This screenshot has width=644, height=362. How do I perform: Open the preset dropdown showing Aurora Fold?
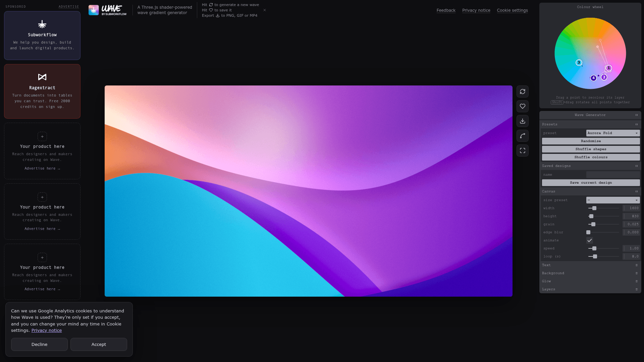[613, 133]
